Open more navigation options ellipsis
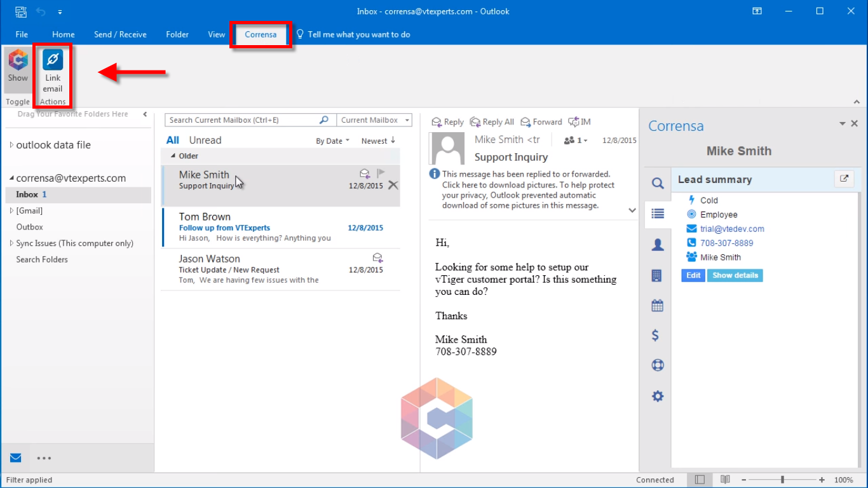The image size is (868, 488). tap(44, 457)
